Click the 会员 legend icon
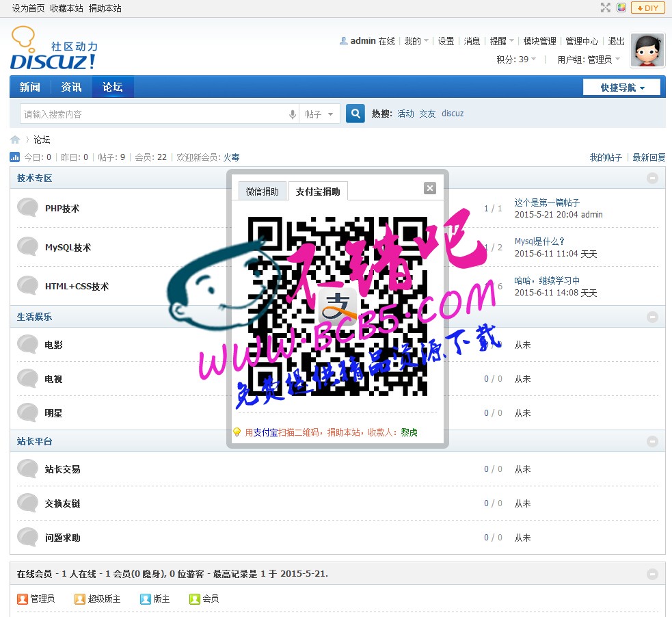This screenshot has height=617, width=672. coord(195,599)
